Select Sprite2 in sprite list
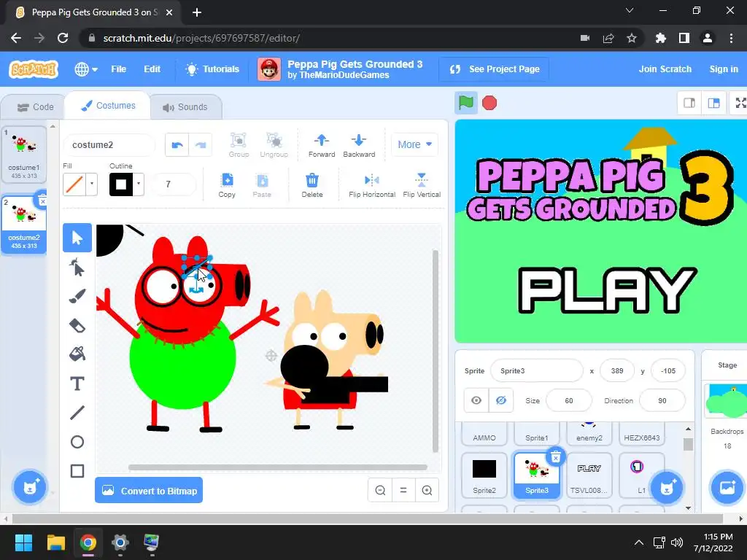The width and height of the screenshot is (747, 560). (484, 475)
